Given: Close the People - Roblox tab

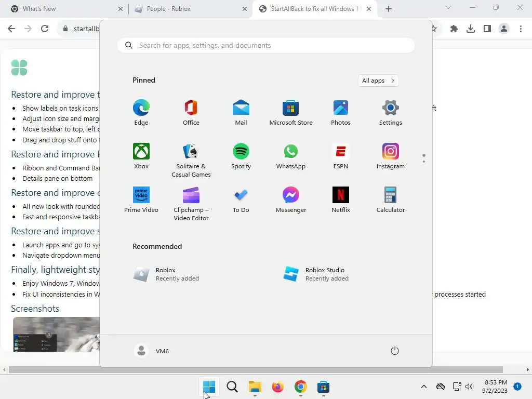Looking at the screenshot, I should click(245, 9).
